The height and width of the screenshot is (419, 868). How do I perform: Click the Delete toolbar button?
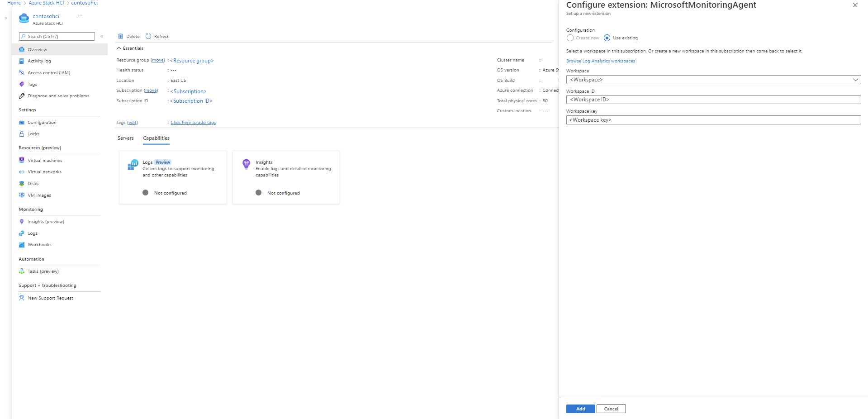tap(129, 36)
